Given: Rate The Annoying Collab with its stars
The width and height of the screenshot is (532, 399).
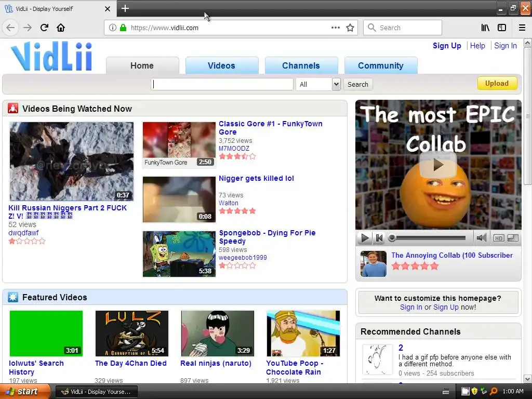Looking at the screenshot, I should (x=415, y=266).
